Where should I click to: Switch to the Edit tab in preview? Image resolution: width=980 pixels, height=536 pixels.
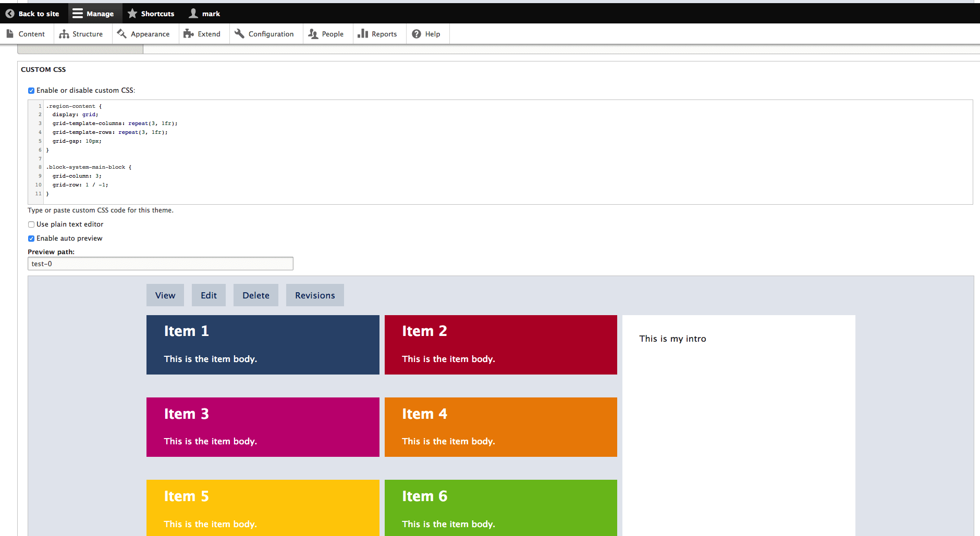[x=209, y=295]
